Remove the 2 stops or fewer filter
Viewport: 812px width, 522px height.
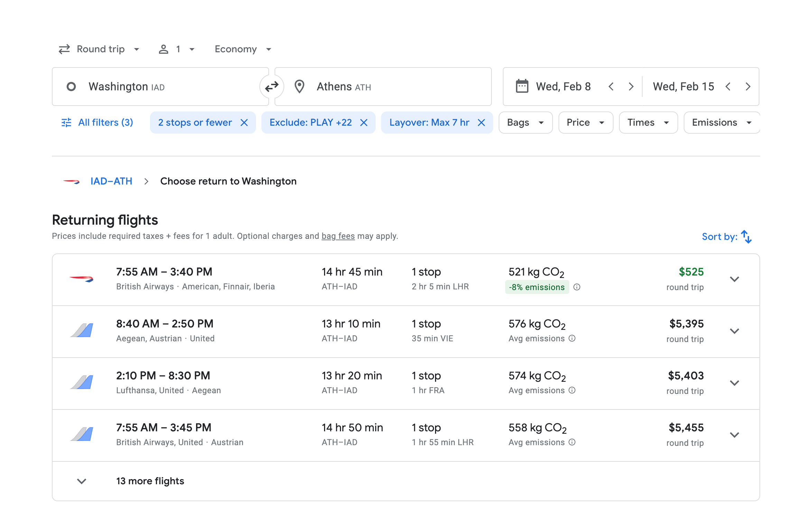pyautogui.click(x=244, y=123)
